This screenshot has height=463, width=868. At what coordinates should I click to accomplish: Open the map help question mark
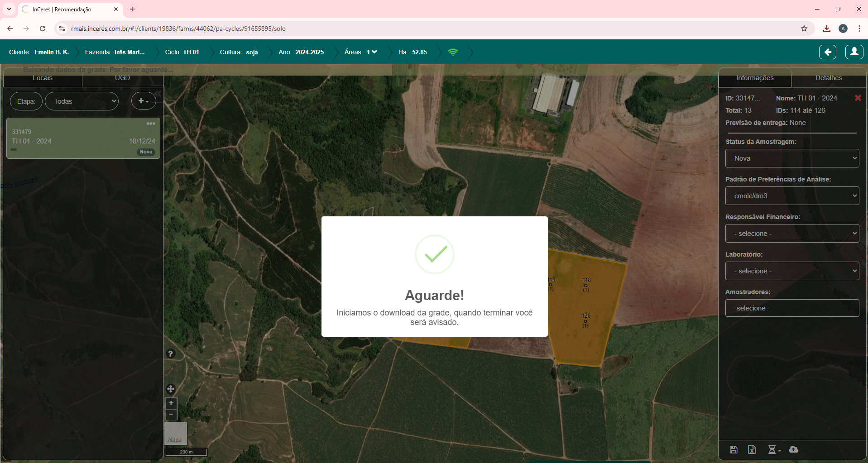[170, 354]
